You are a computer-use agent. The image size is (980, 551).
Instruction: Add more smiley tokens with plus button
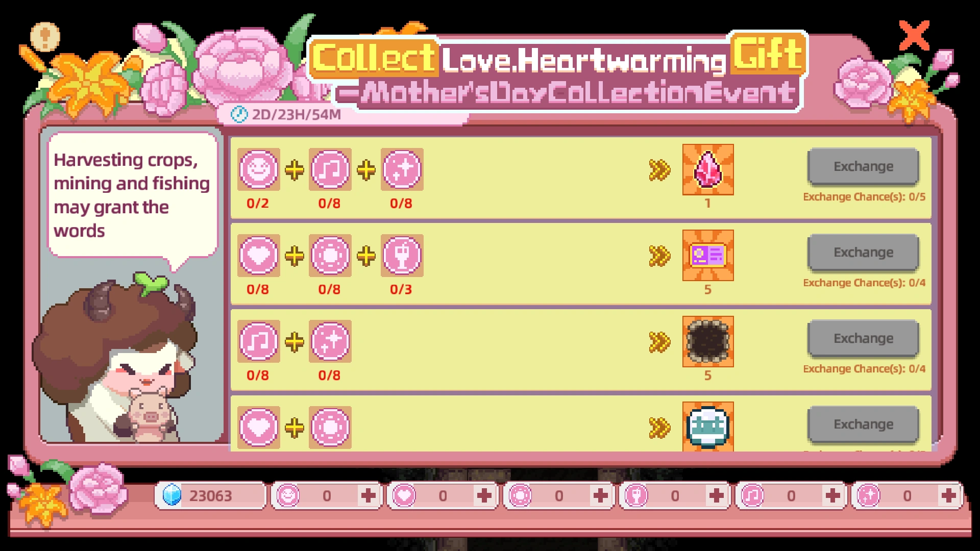[x=369, y=495]
